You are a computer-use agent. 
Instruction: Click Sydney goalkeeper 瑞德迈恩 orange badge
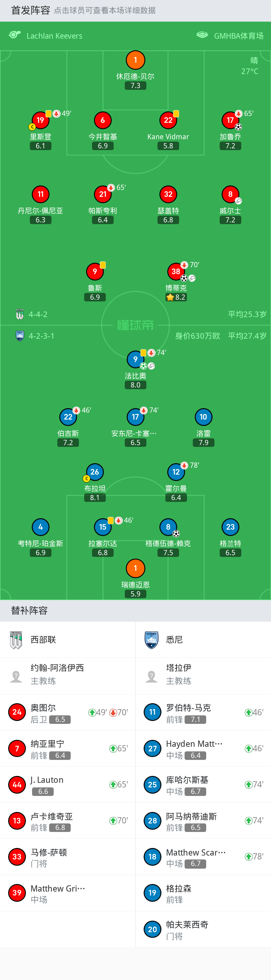(x=135, y=568)
